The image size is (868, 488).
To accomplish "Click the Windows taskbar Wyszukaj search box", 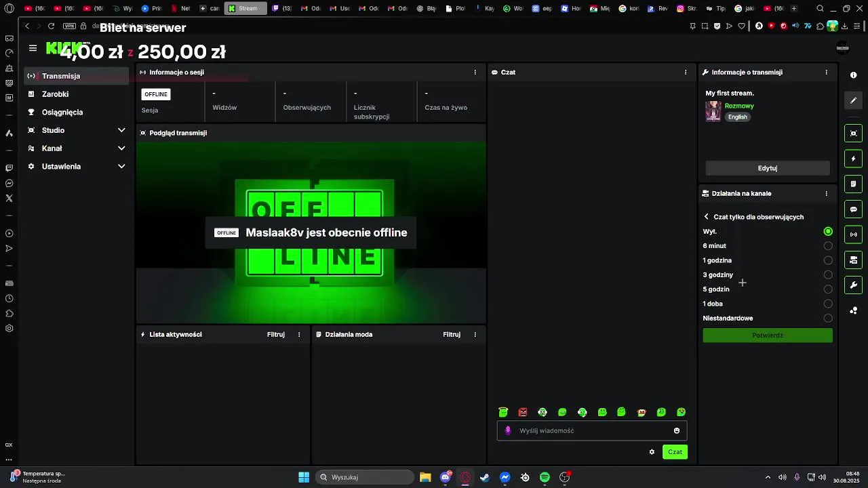I will click(366, 477).
